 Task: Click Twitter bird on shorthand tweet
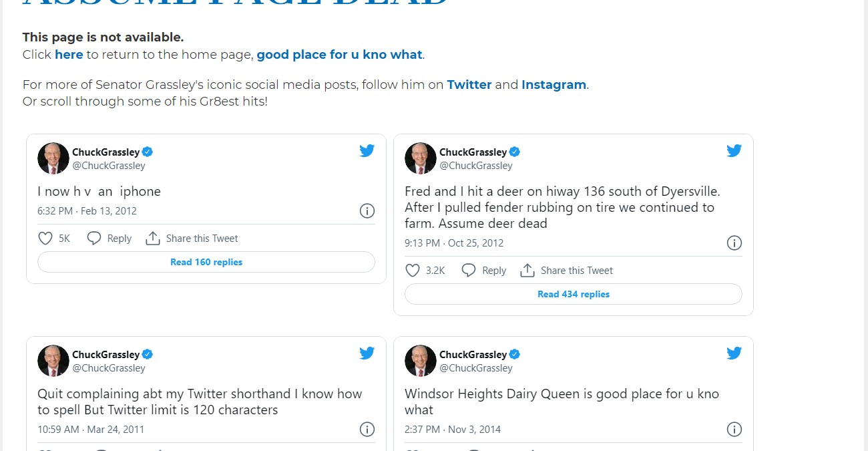(367, 353)
